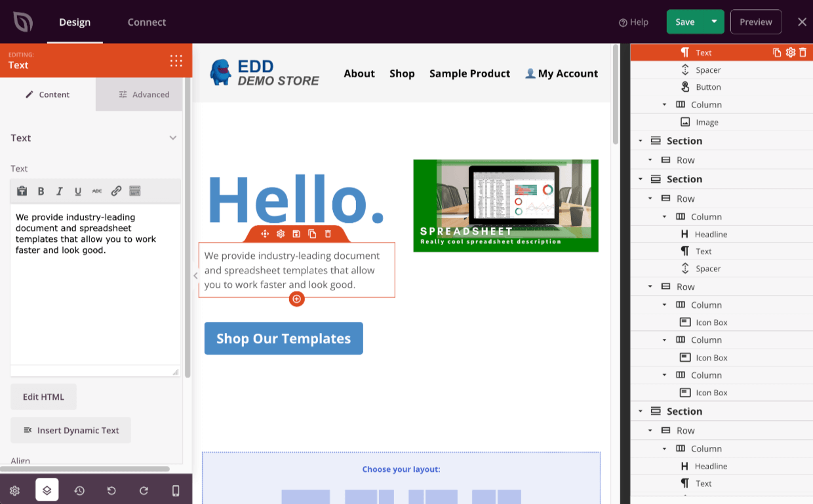Select the special characters icon in text toolbar
The height and width of the screenshot is (504, 813).
click(135, 191)
